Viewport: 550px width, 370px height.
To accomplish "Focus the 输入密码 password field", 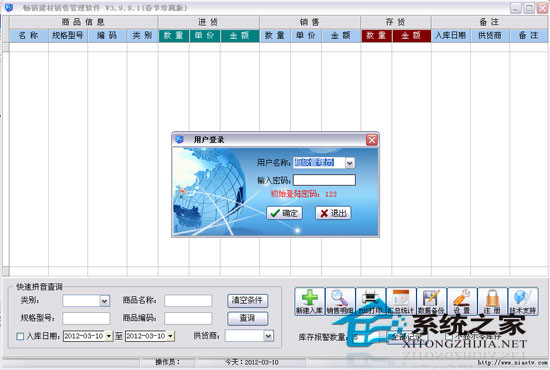I will tap(324, 180).
